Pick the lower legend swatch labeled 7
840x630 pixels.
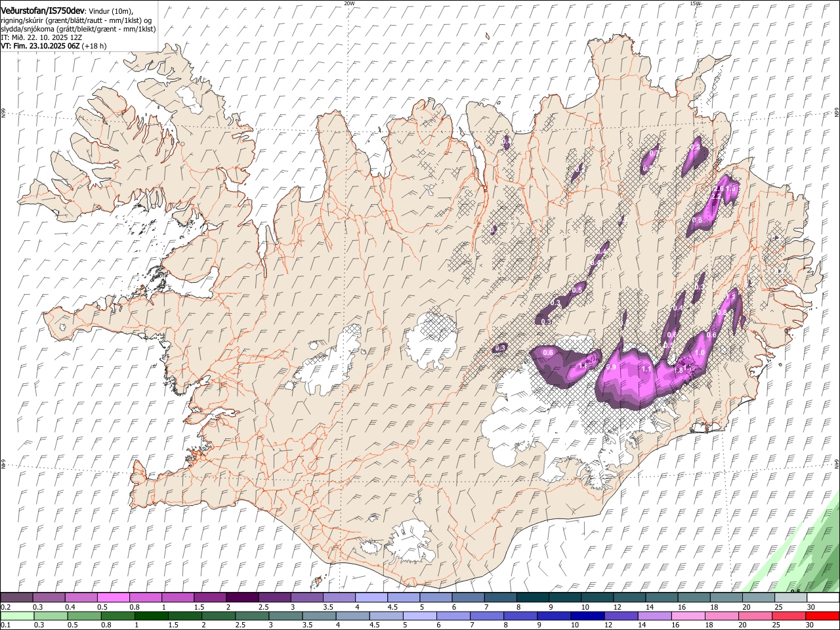(x=488, y=616)
